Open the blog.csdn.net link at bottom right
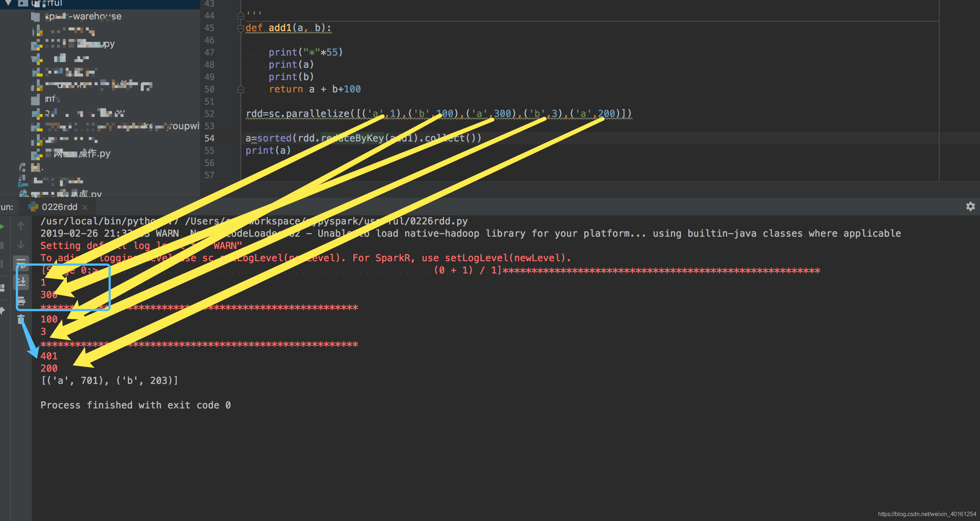This screenshot has height=521, width=980. (927, 514)
